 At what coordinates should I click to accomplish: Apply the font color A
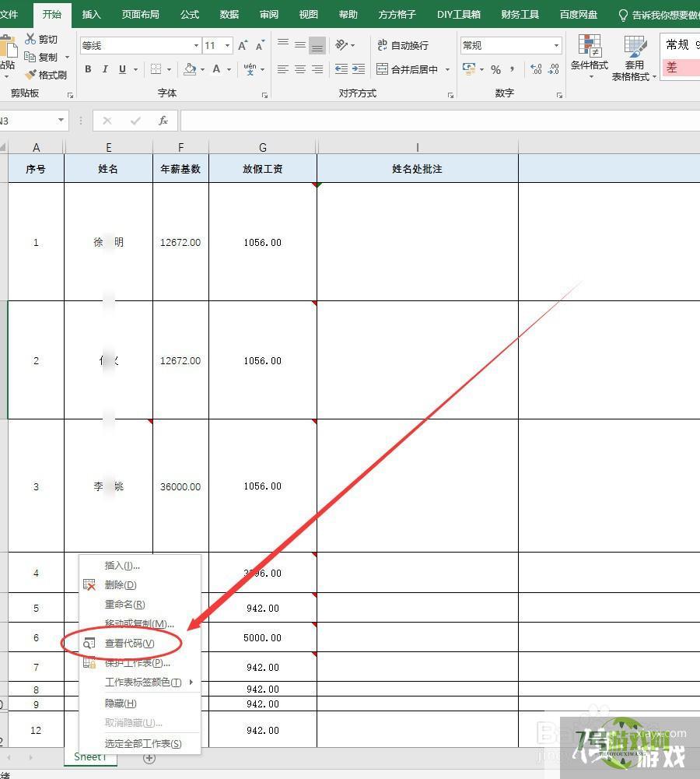pos(216,69)
